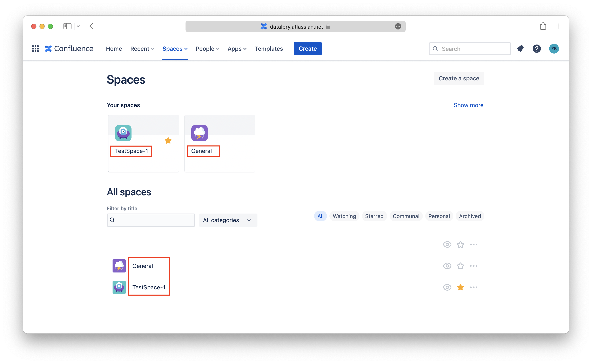Viewport: 592px width, 364px height.
Task: Toggle watching for the General space
Action: pos(447,266)
